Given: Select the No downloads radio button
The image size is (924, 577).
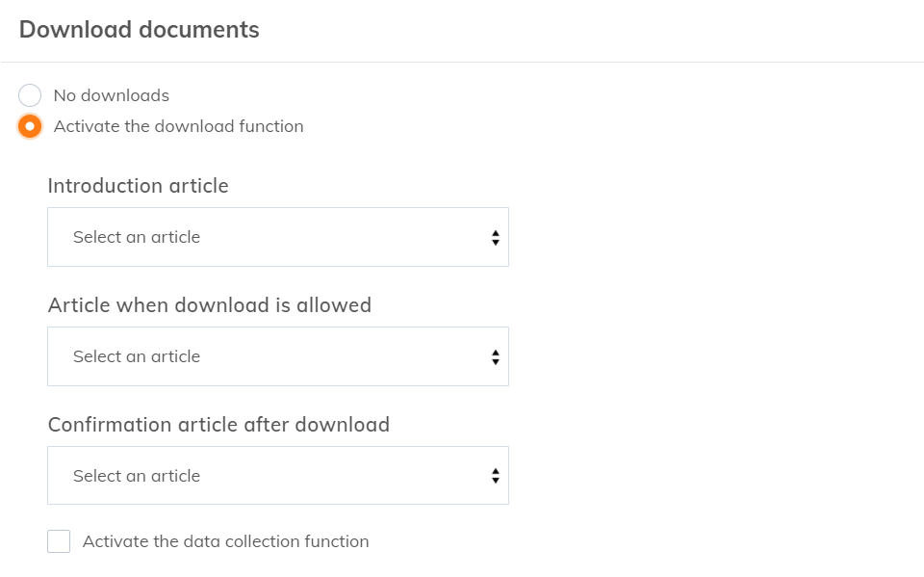Looking at the screenshot, I should pyautogui.click(x=30, y=95).
